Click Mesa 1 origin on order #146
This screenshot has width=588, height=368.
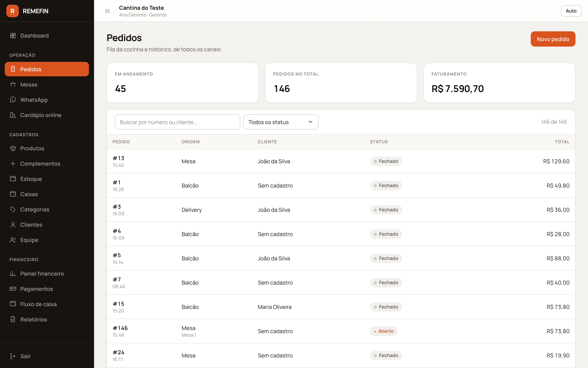[x=189, y=335]
